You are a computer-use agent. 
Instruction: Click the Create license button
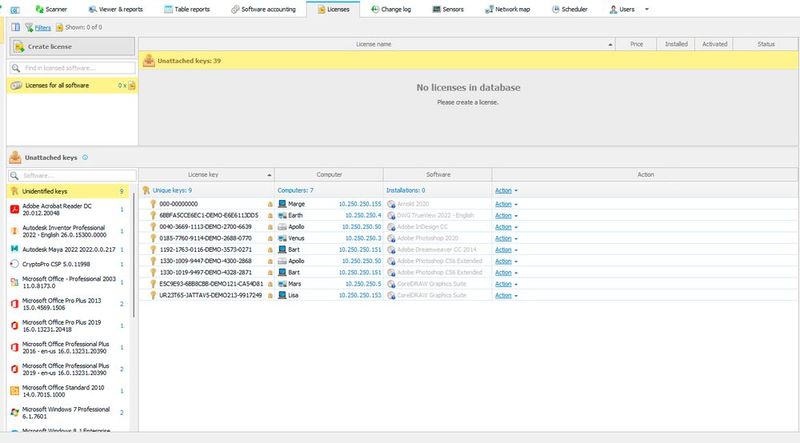pos(68,47)
